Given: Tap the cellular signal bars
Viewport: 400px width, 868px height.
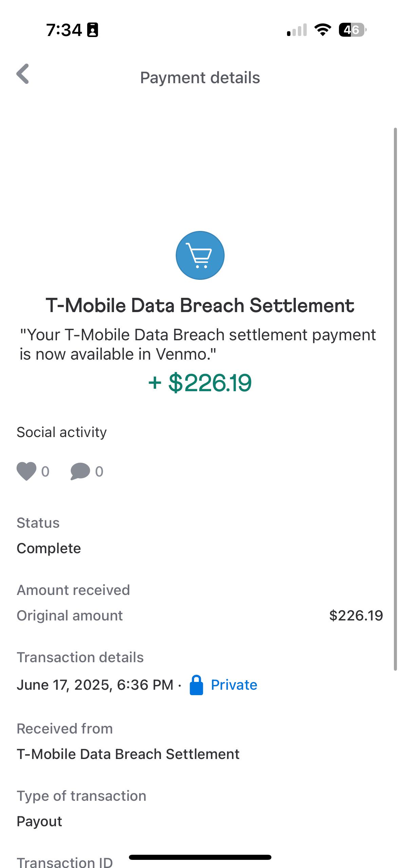Looking at the screenshot, I should coord(297,30).
